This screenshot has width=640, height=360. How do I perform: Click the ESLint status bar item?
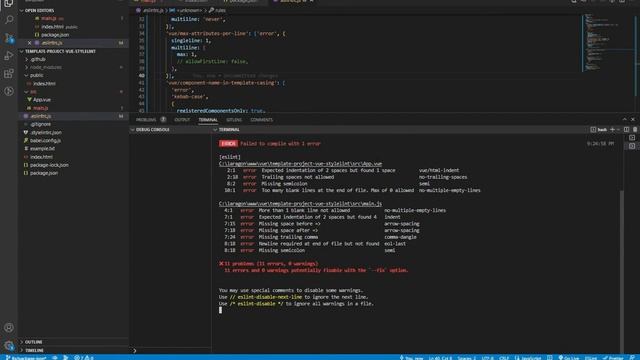tap(591, 358)
